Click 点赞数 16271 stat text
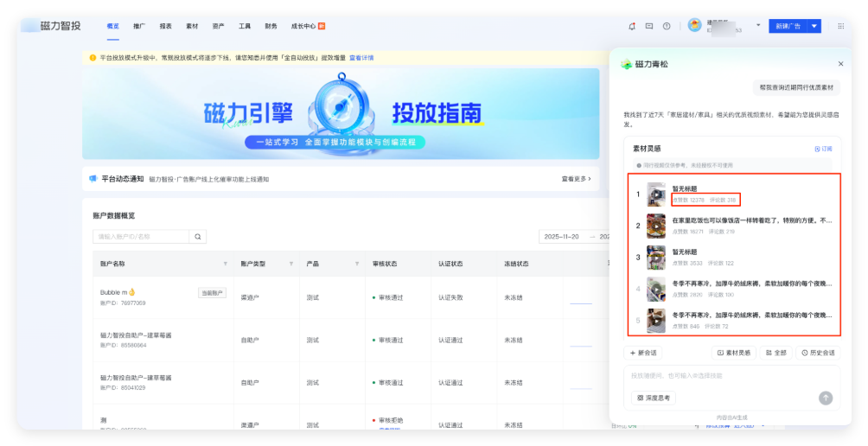868x446 pixels. (688, 232)
